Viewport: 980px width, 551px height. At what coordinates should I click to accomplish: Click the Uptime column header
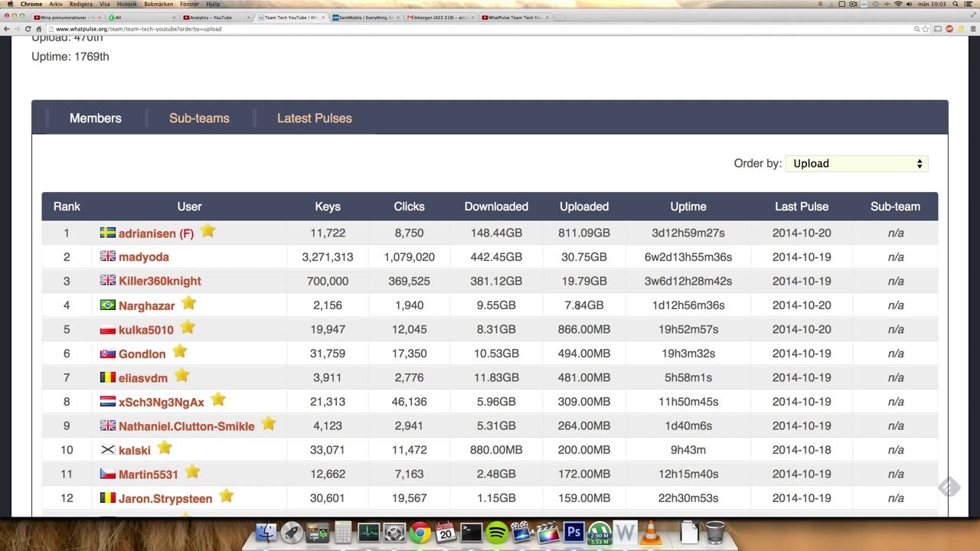click(688, 207)
